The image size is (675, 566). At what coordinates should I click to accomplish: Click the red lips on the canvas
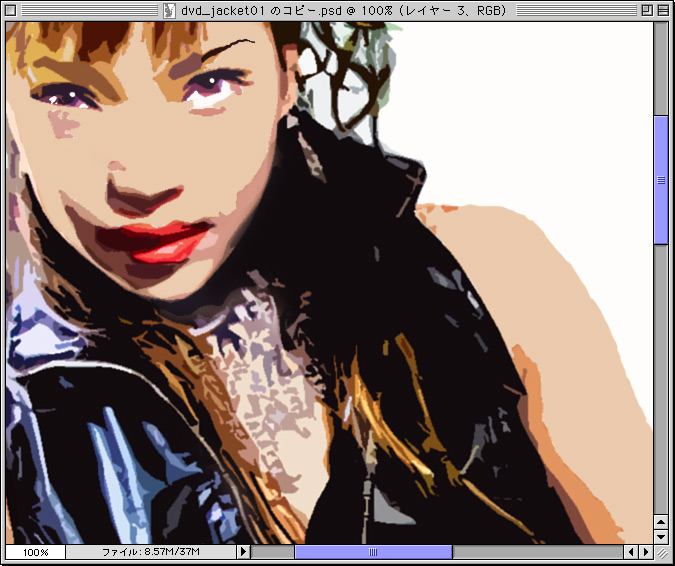166,240
